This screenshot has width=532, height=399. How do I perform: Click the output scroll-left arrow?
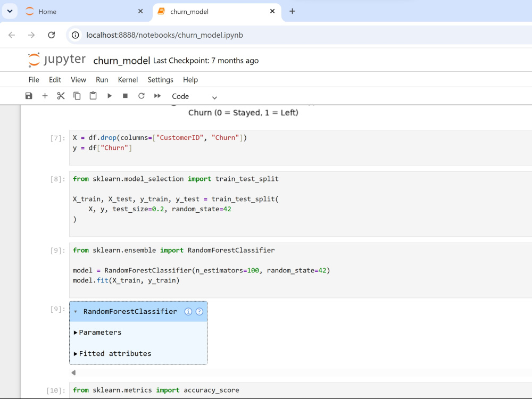pyautogui.click(x=73, y=372)
